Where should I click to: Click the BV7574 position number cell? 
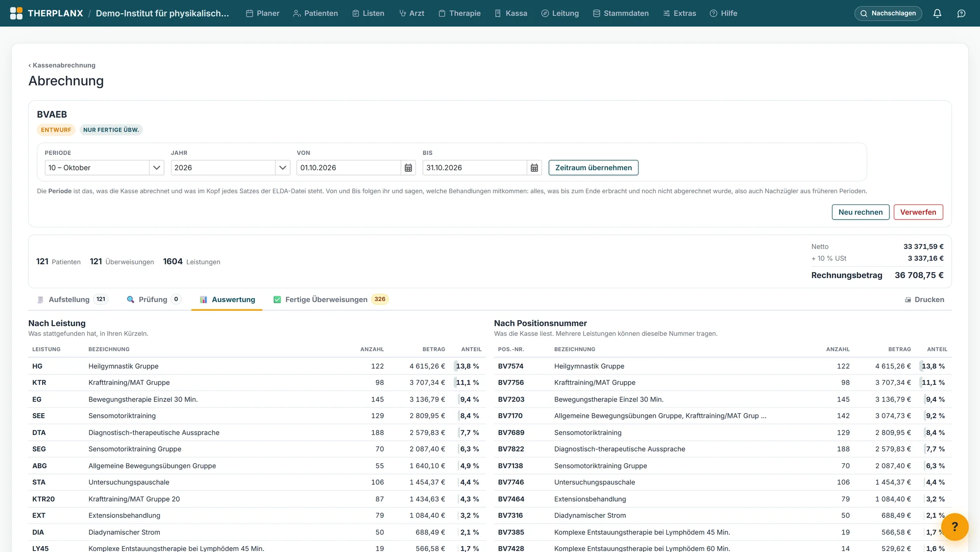511,366
